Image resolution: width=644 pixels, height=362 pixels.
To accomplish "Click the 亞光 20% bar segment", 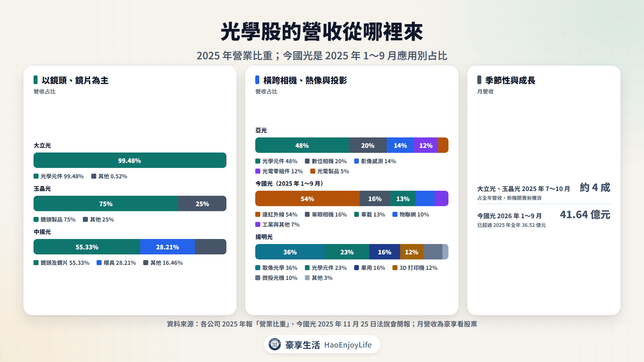I will (x=368, y=145).
